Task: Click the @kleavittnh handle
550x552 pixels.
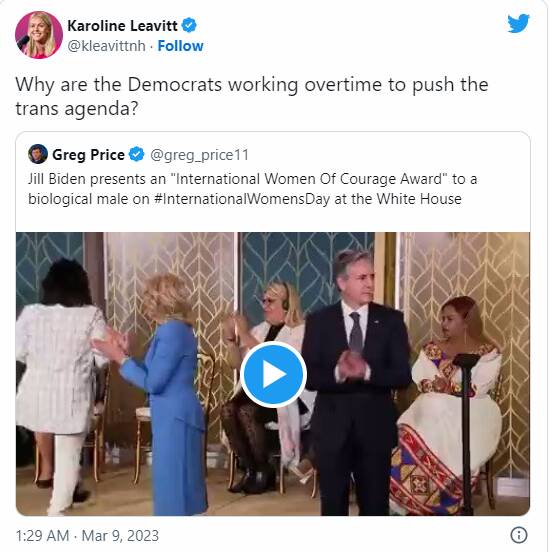Action: tap(106, 46)
